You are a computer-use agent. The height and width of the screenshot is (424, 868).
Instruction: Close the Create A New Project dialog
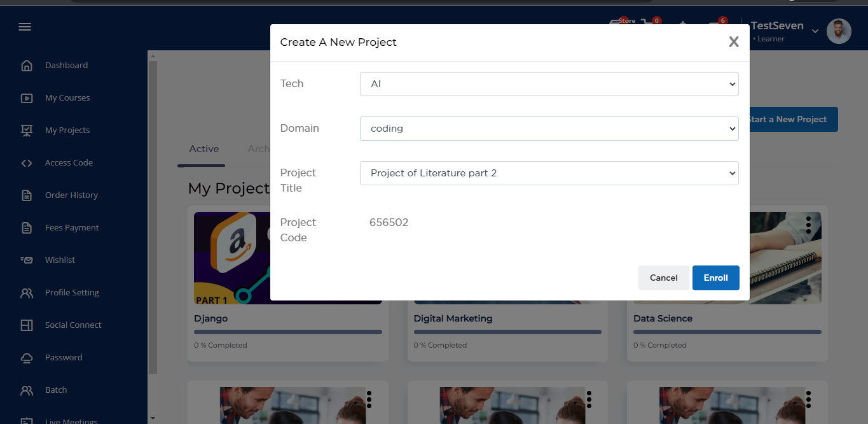tap(733, 42)
